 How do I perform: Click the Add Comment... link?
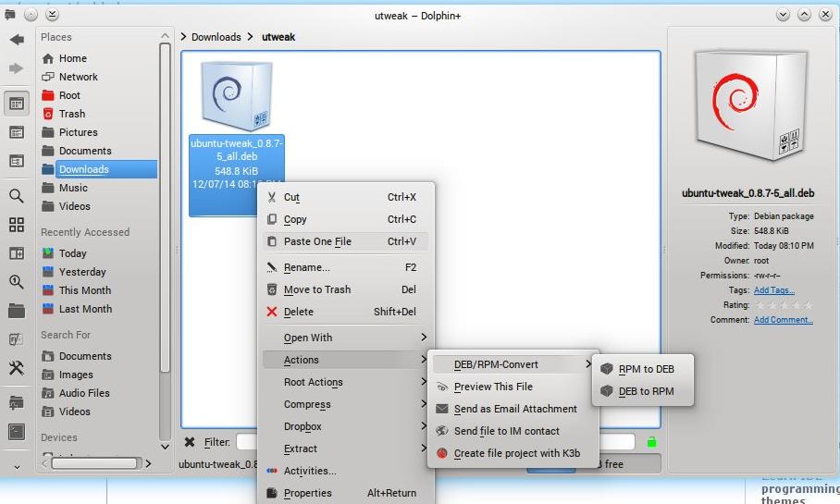pos(784,320)
